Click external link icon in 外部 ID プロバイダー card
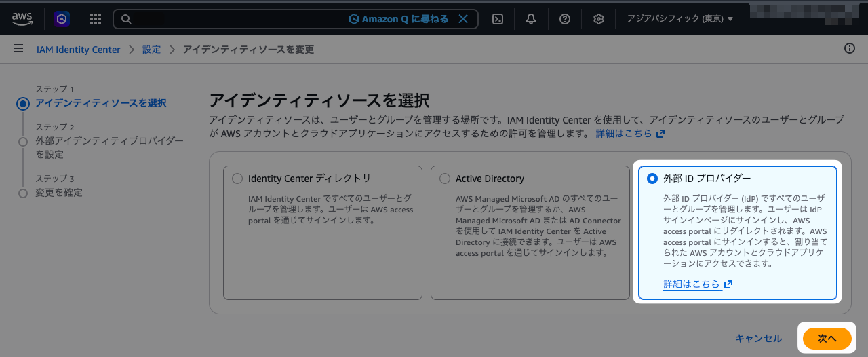Viewport: 868px width, 357px height. 728,284
